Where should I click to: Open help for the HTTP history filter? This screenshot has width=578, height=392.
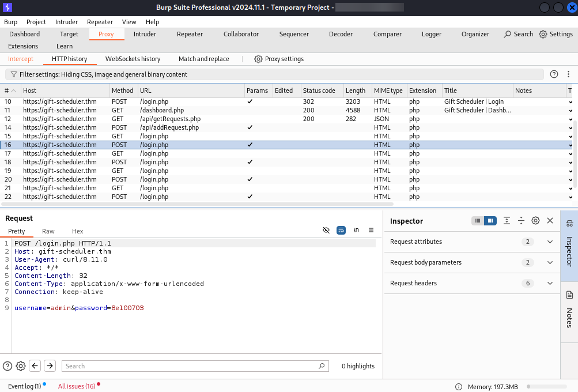(554, 74)
